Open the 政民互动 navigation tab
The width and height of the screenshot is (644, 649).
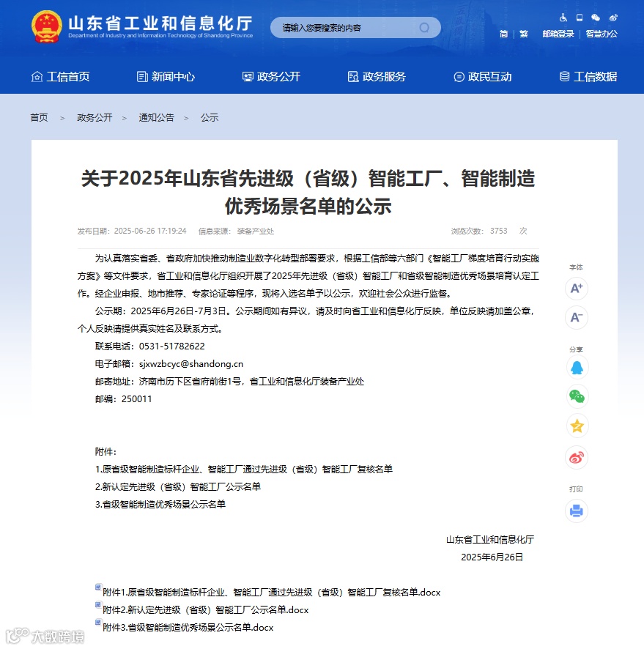(483, 77)
